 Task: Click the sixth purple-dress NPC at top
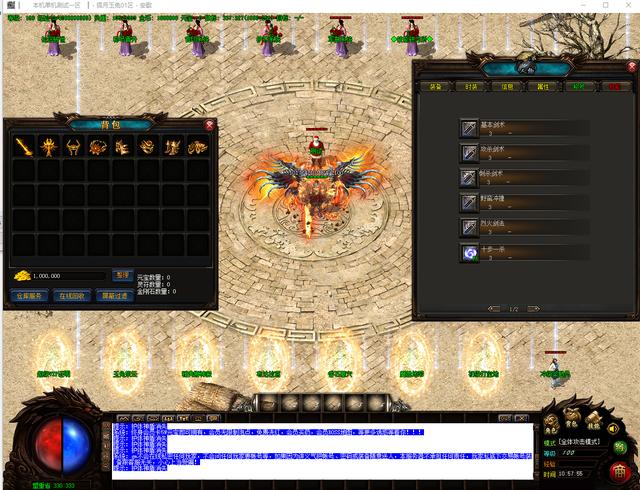(x=412, y=38)
